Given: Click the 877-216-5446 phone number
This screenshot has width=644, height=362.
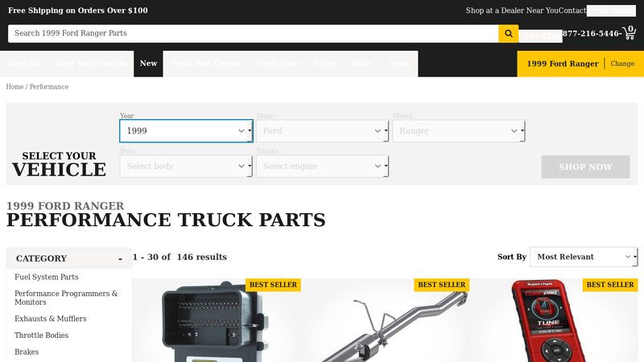Looking at the screenshot, I should coord(591,34).
